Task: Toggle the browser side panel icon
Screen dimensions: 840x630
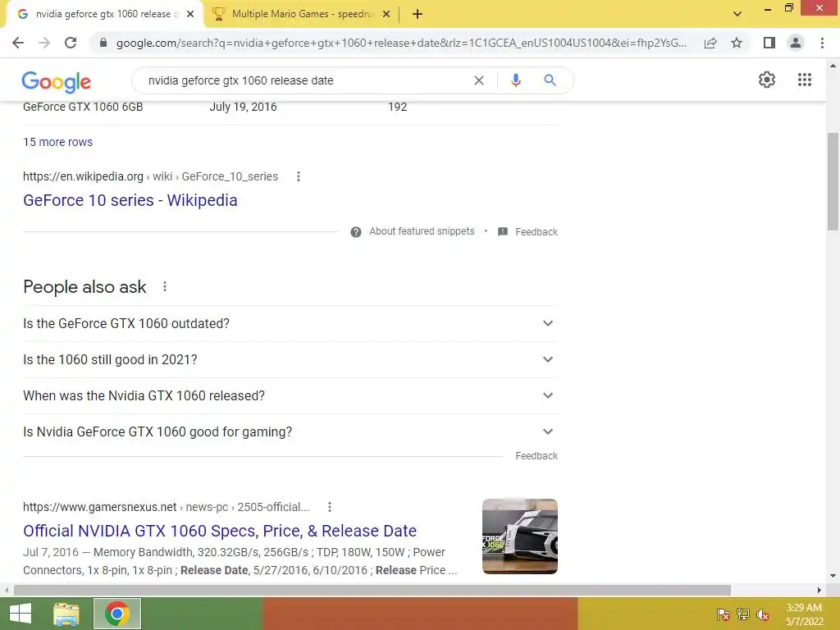Action: coord(769,43)
